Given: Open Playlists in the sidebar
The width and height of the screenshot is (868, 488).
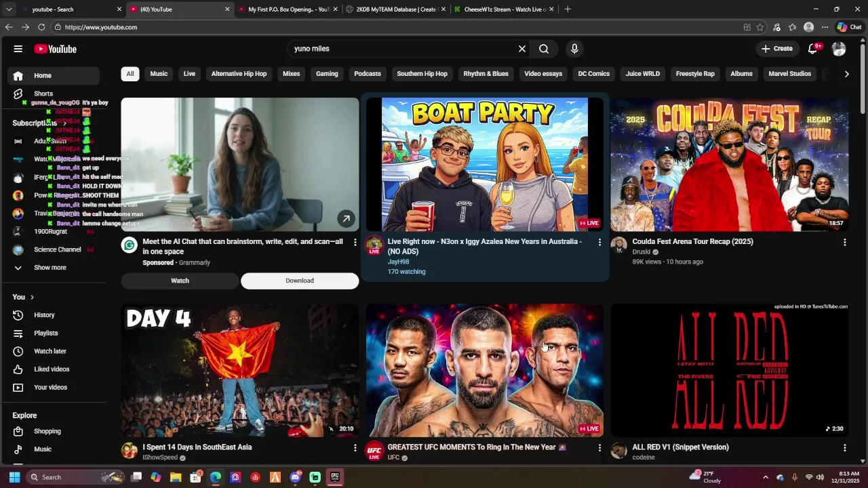Looking at the screenshot, I should 54,333.
